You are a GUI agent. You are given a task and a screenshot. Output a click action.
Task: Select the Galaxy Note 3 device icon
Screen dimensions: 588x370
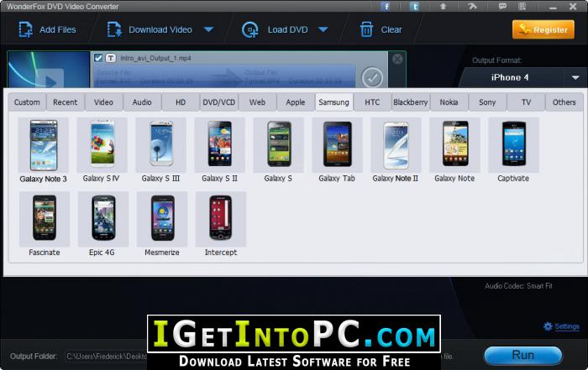pos(44,145)
